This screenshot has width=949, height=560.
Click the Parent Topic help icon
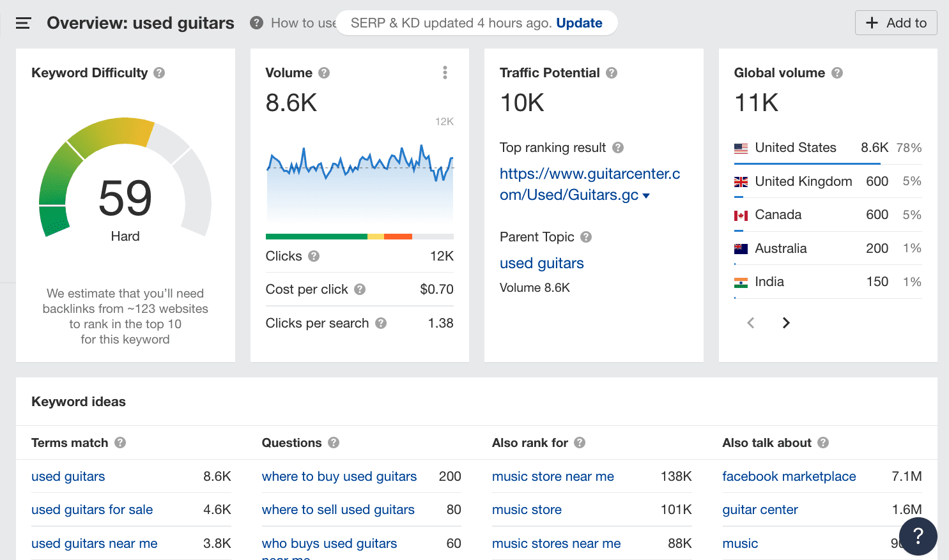click(x=586, y=237)
